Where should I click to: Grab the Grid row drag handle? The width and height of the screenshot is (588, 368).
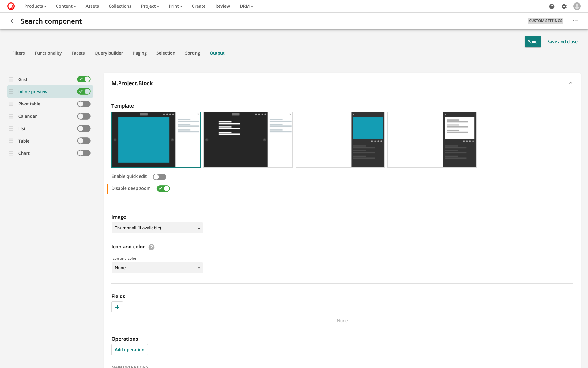11,79
